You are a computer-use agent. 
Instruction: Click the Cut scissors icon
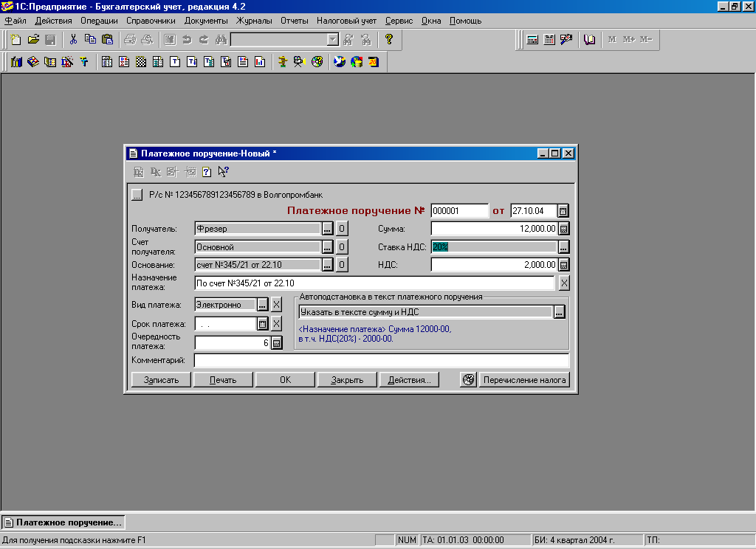click(73, 40)
